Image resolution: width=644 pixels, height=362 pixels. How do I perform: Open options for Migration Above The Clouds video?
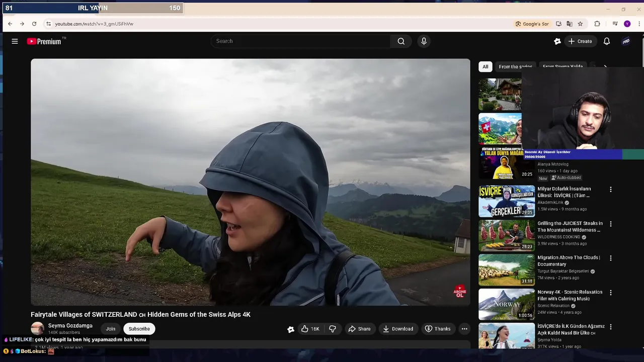tap(611, 258)
